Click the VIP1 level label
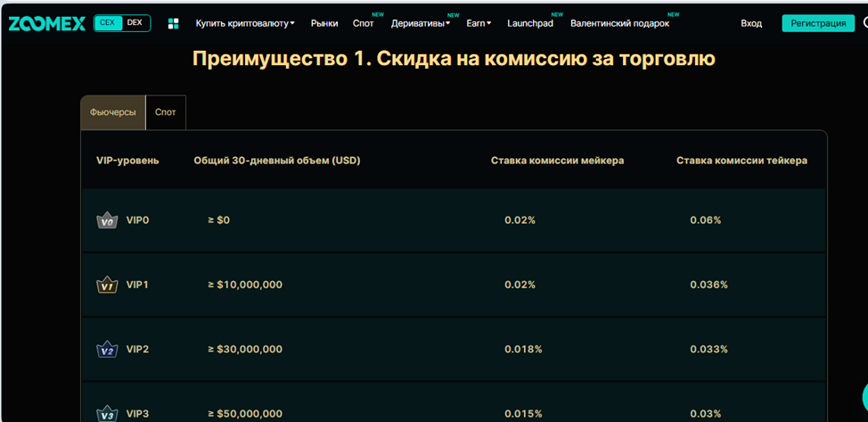Viewport: 868px width, 422px height. [138, 285]
